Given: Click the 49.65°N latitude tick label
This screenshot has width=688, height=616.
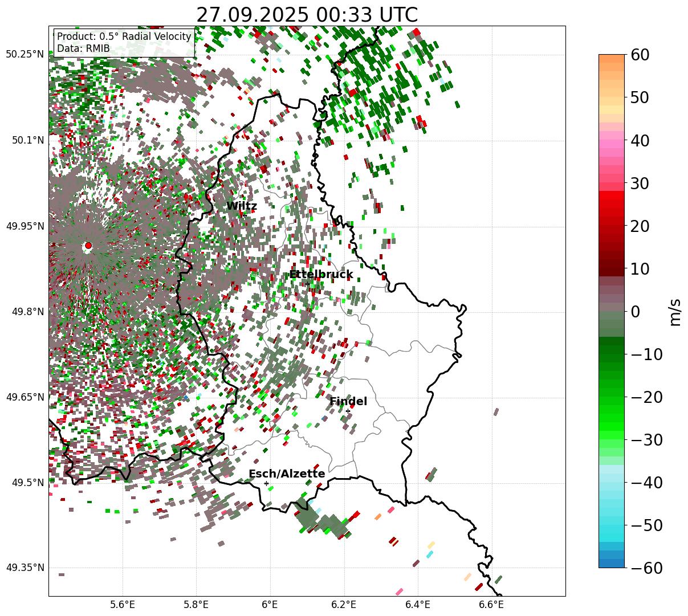Looking at the screenshot, I should click(x=25, y=397).
